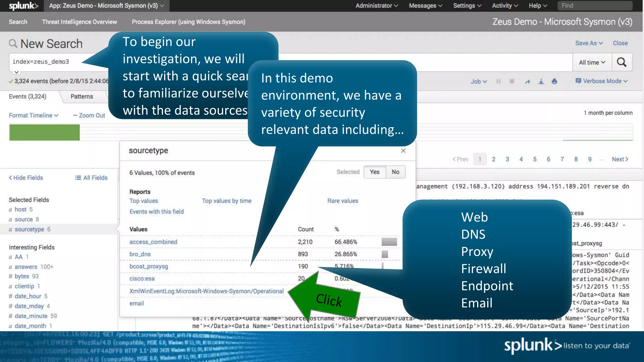Open Activity menu
The image size is (644, 362).
point(505,6)
